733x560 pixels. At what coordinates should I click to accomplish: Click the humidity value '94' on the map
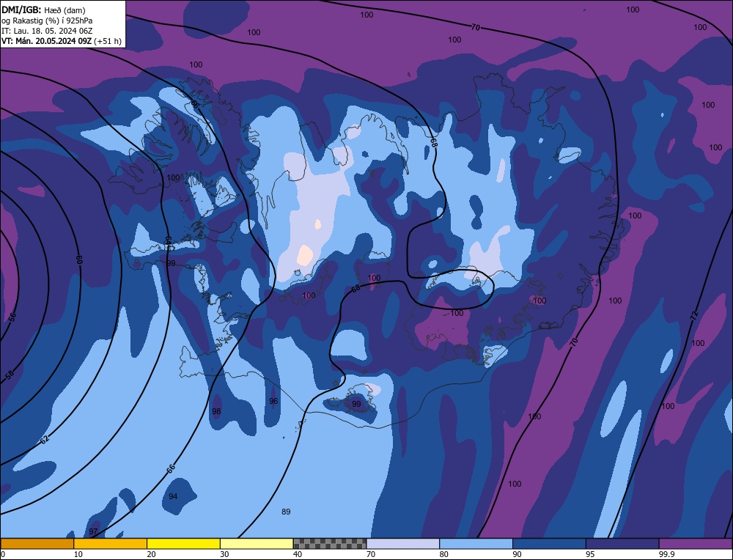point(173,496)
